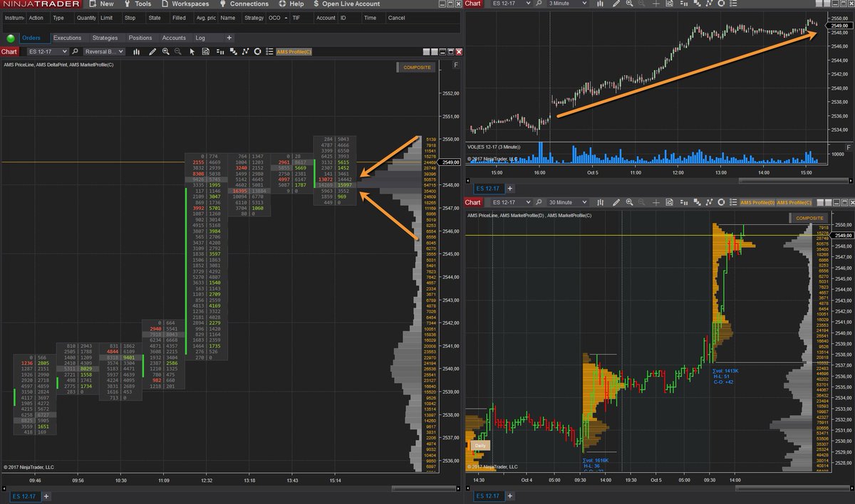Image resolution: width=855 pixels, height=504 pixels.
Task: Expand ES 12-17 instrument dropdown in Reversal chart
Action: click(48, 51)
